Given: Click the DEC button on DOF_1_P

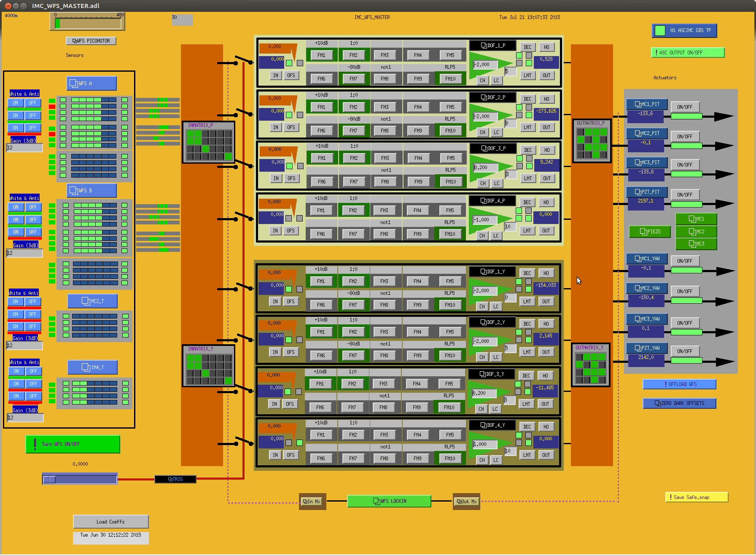Looking at the screenshot, I should point(527,47).
